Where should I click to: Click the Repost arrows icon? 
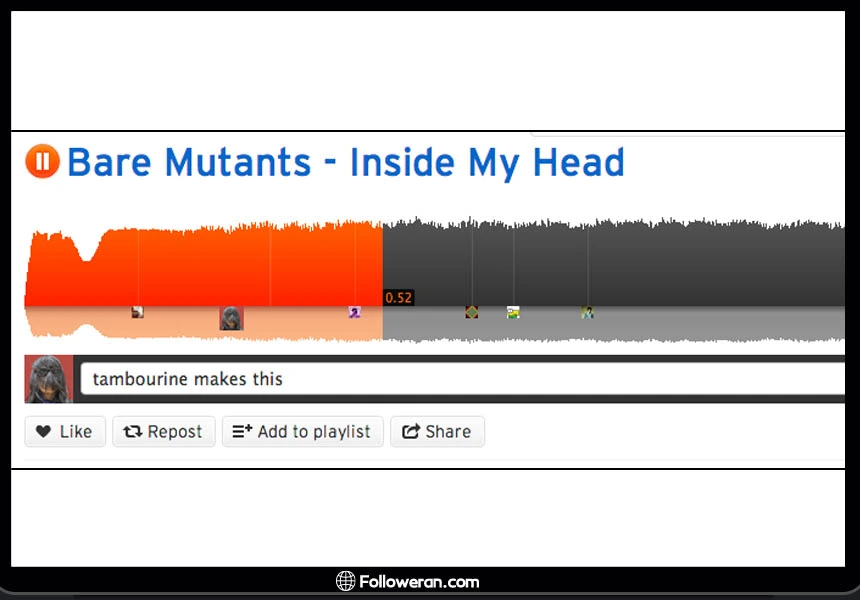pyautogui.click(x=132, y=432)
